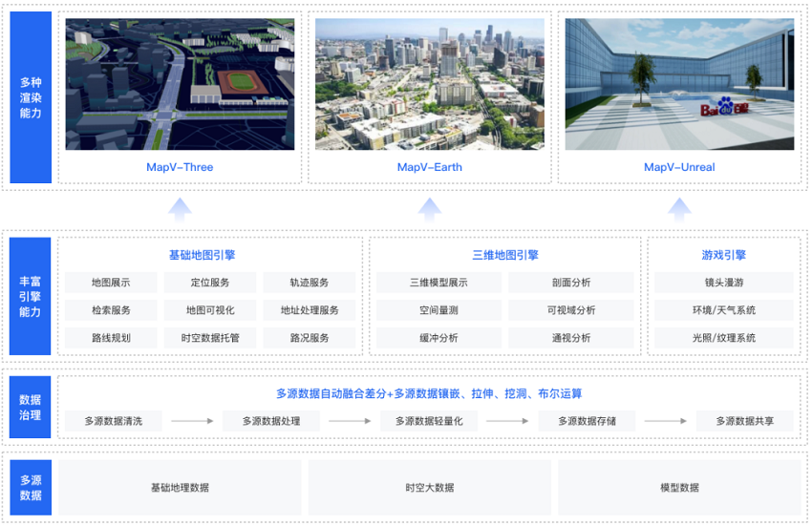Select the 多源数据共享 step
812x526 pixels.
(745, 421)
